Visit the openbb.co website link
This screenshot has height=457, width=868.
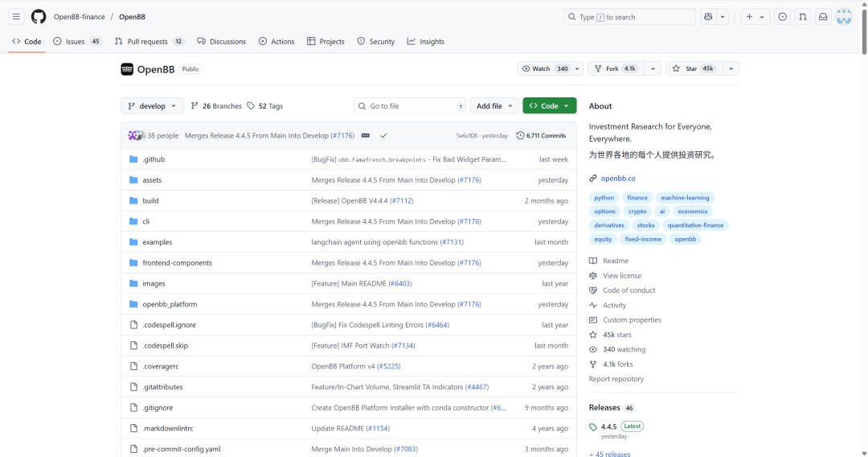pyautogui.click(x=618, y=179)
